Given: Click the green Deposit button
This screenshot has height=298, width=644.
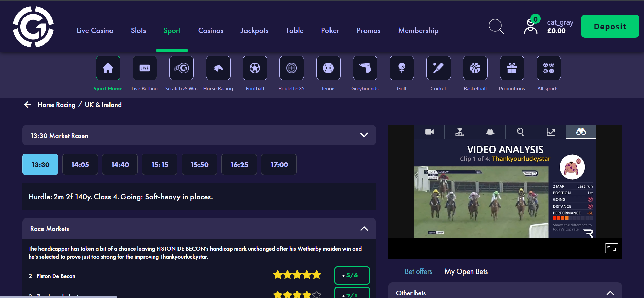Looking at the screenshot, I should [x=610, y=26].
